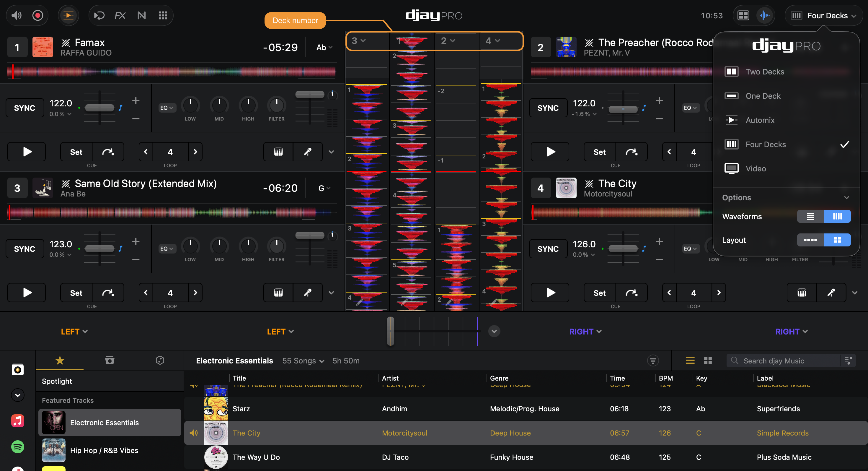868x471 pixels.
Task: Open Spotify library source
Action: tap(17, 447)
